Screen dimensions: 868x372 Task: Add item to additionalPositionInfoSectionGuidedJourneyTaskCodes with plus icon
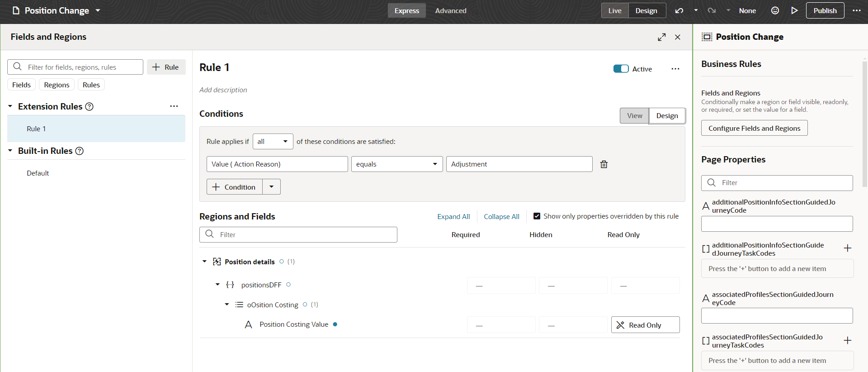(848, 248)
